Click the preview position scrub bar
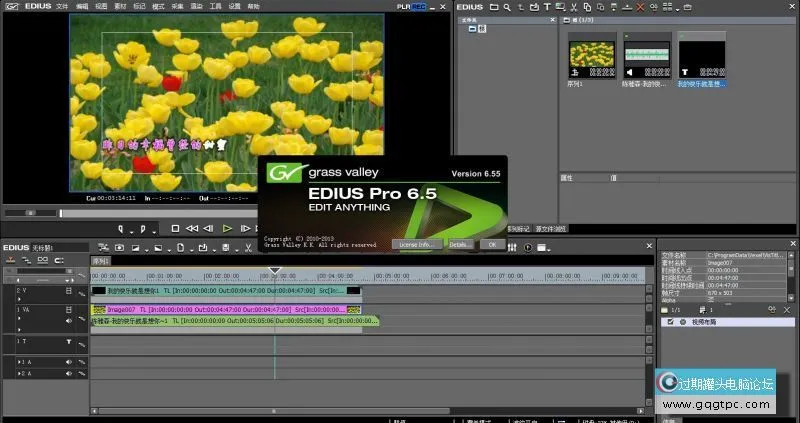 tap(150, 212)
